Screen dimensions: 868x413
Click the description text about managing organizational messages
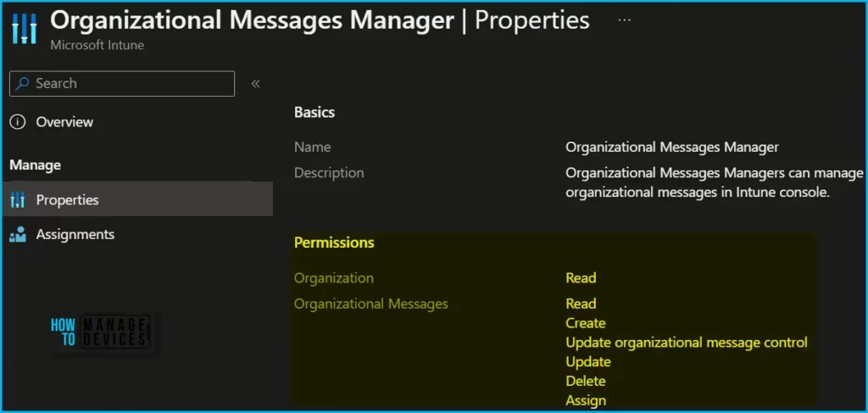(x=715, y=183)
